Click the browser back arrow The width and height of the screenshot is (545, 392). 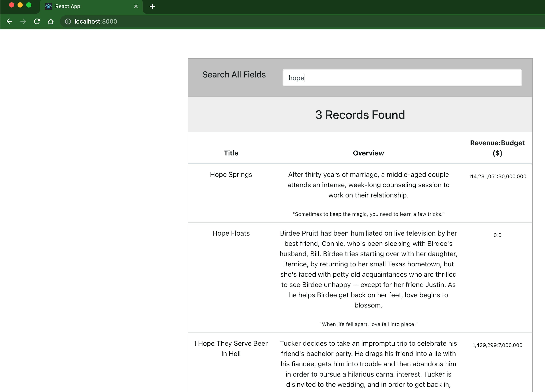(x=9, y=21)
